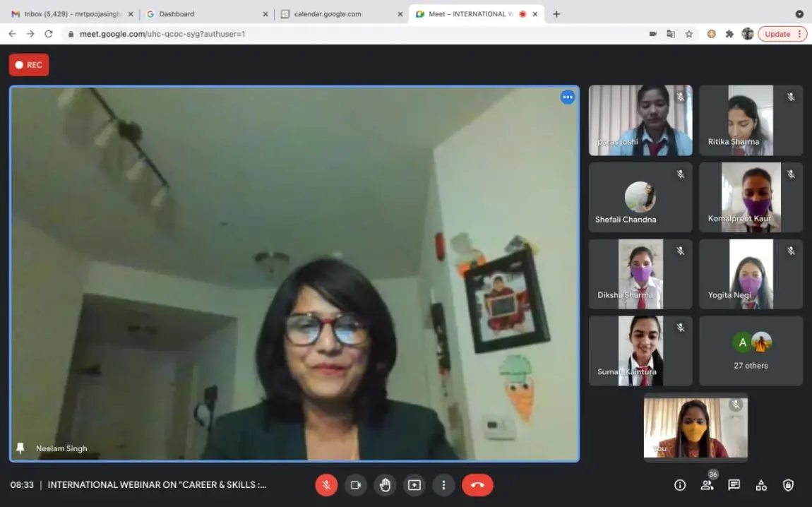Image resolution: width=812 pixels, height=507 pixels.
Task: Show the participants list panel
Action: (x=707, y=485)
